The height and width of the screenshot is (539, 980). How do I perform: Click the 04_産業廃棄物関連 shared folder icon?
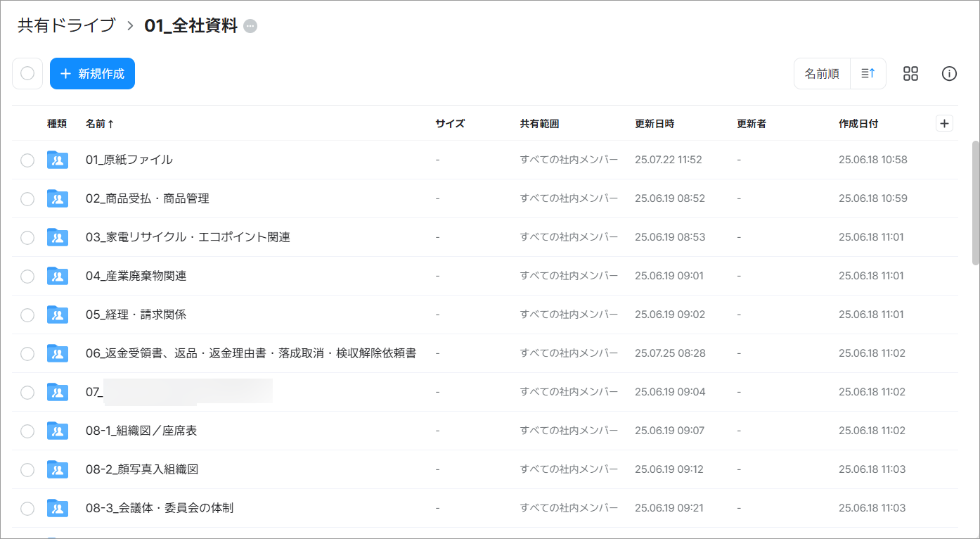coord(58,276)
